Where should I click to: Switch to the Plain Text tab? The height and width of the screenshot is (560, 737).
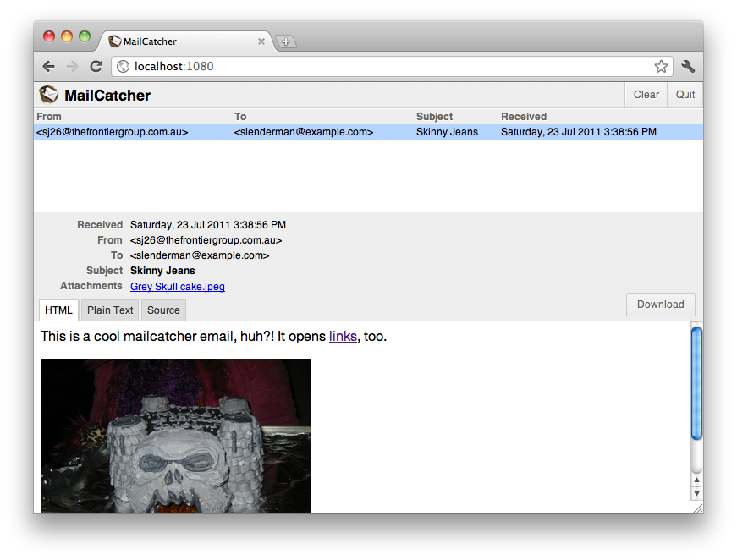click(109, 310)
